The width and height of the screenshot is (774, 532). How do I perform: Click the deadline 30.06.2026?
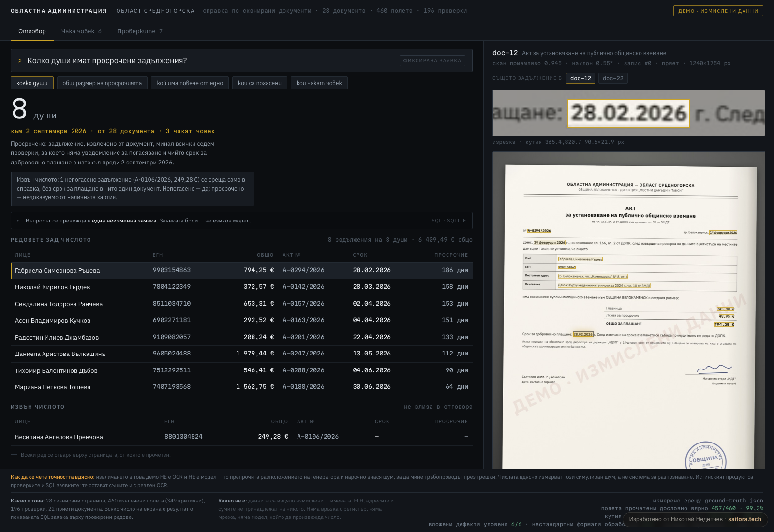tap(372, 387)
